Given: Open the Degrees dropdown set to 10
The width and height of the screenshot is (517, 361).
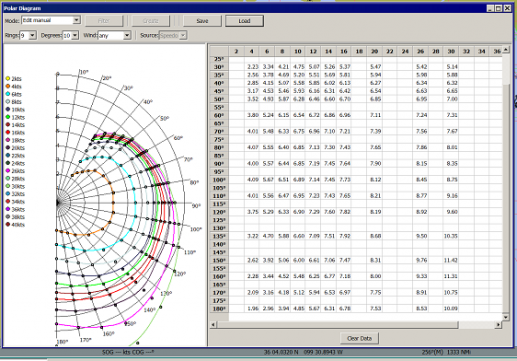Looking at the screenshot, I should (71, 35).
